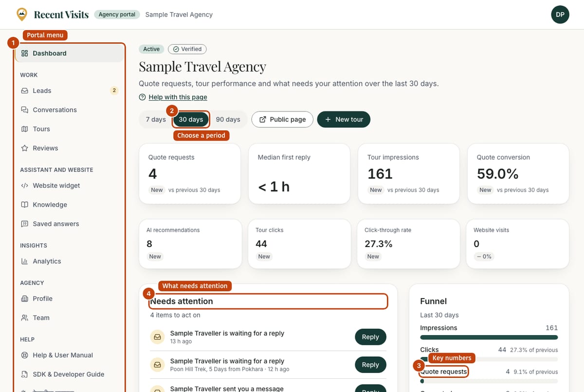The image size is (584, 392).
Task: Select the 7 days period
Action: coord(156,120)
